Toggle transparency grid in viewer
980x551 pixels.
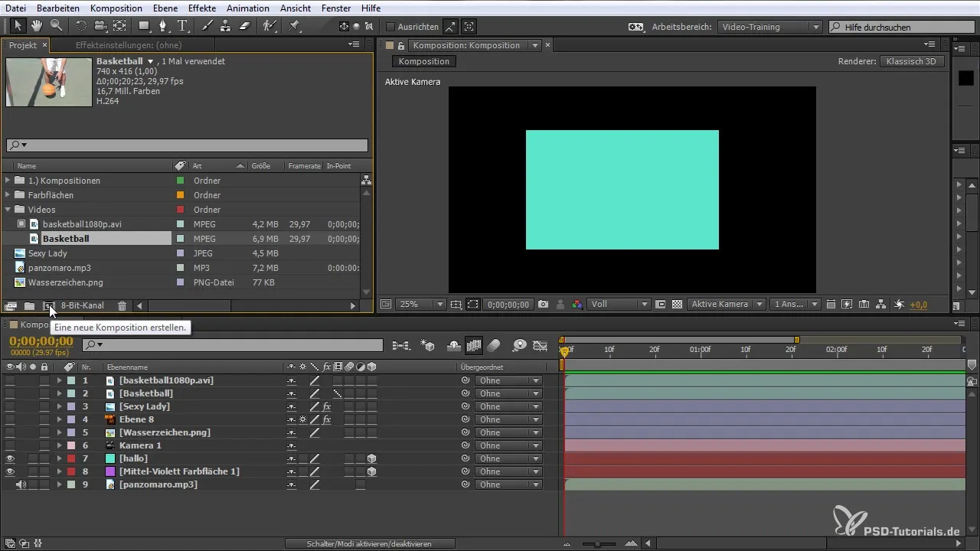[677, 304]
